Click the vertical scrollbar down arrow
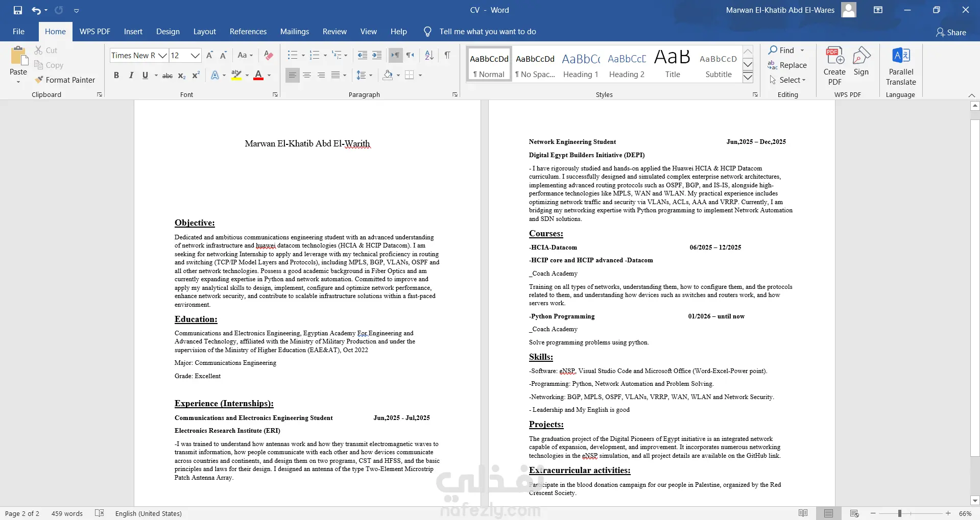Viewport: 980px width, 520px height. click(975, 501)
